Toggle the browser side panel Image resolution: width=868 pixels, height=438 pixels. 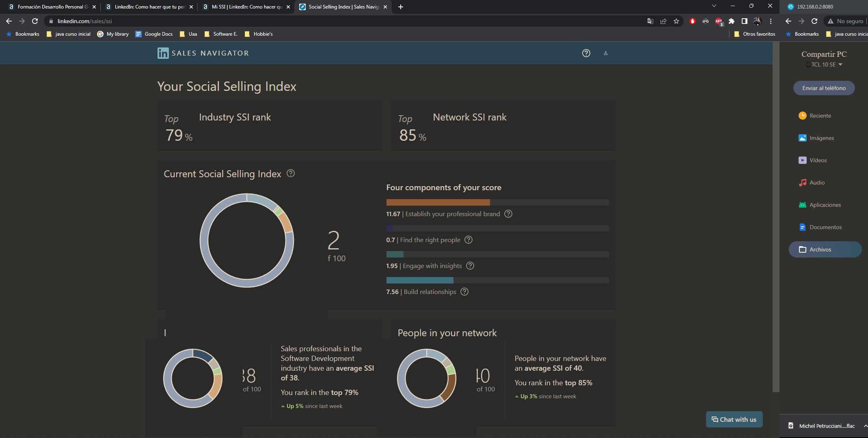pyautogui.click(x=745, y=21)
